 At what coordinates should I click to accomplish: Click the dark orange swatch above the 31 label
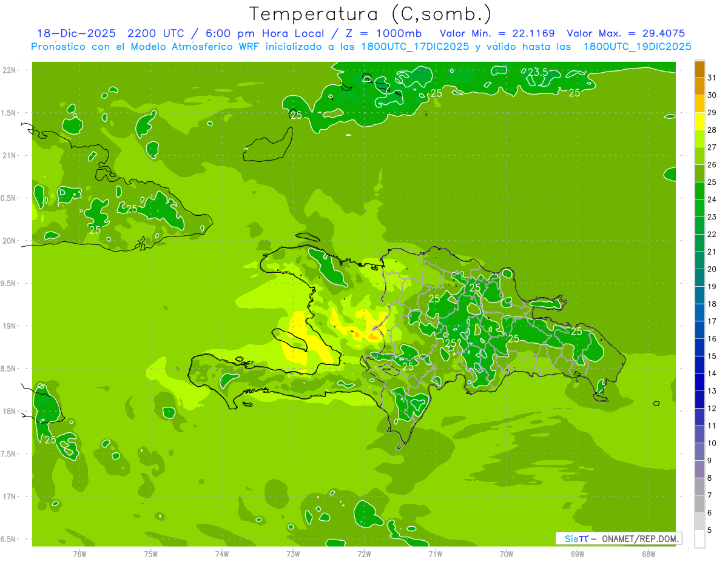699,69
